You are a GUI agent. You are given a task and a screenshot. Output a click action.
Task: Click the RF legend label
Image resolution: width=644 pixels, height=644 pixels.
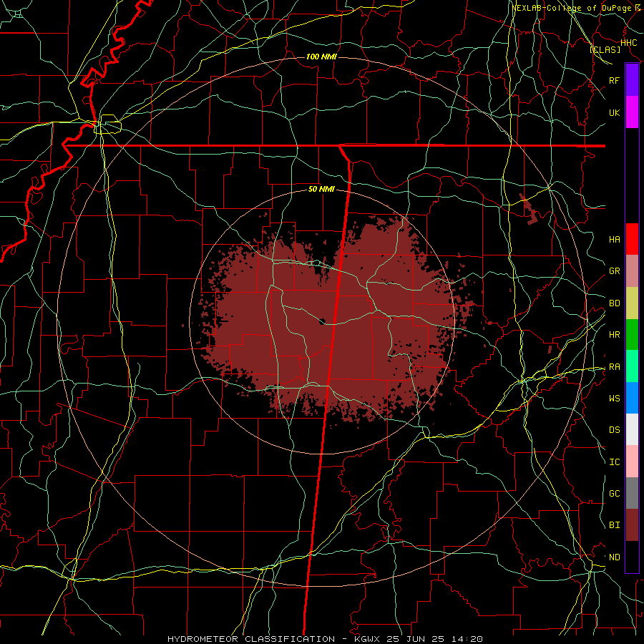pyautogui.click(x=615, y=80)
